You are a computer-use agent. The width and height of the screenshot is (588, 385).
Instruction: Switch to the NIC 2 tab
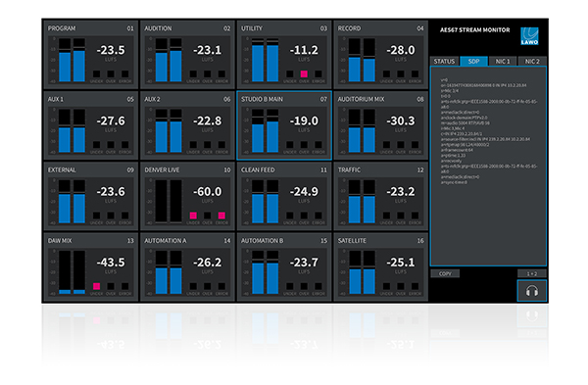tap(532, 61)
